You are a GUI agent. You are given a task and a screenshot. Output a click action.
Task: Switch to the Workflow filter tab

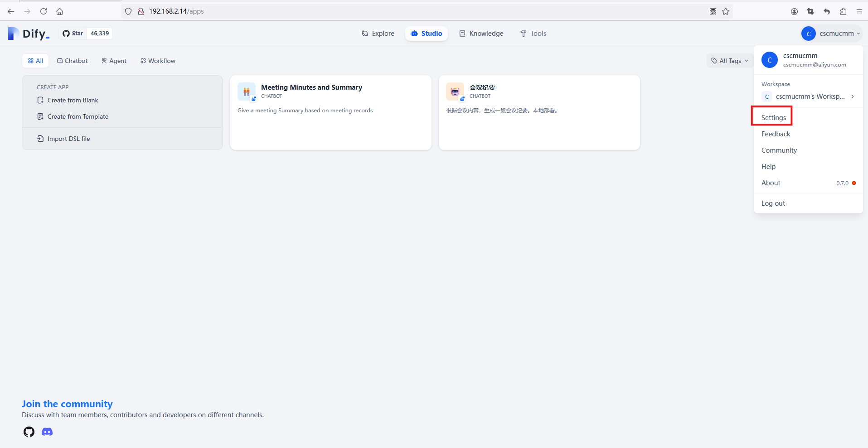point(158,61)
